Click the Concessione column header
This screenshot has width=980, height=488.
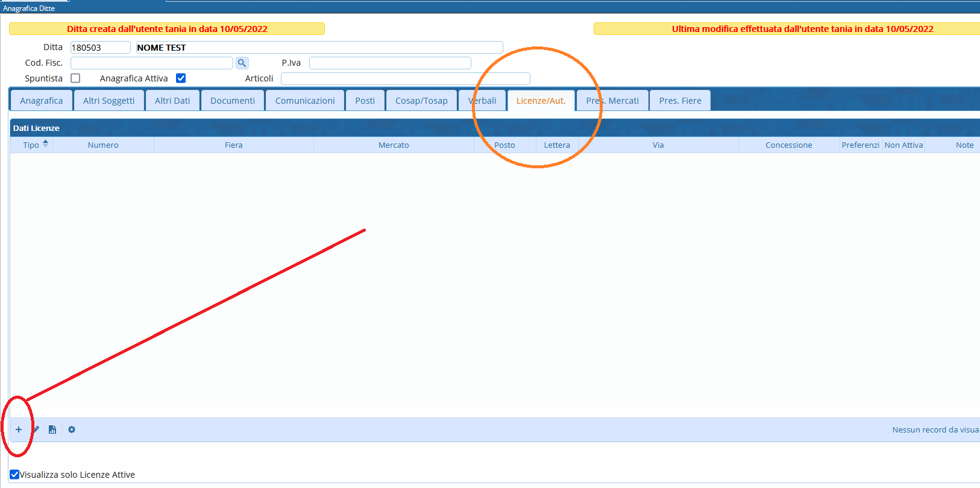tap(788, 145)
